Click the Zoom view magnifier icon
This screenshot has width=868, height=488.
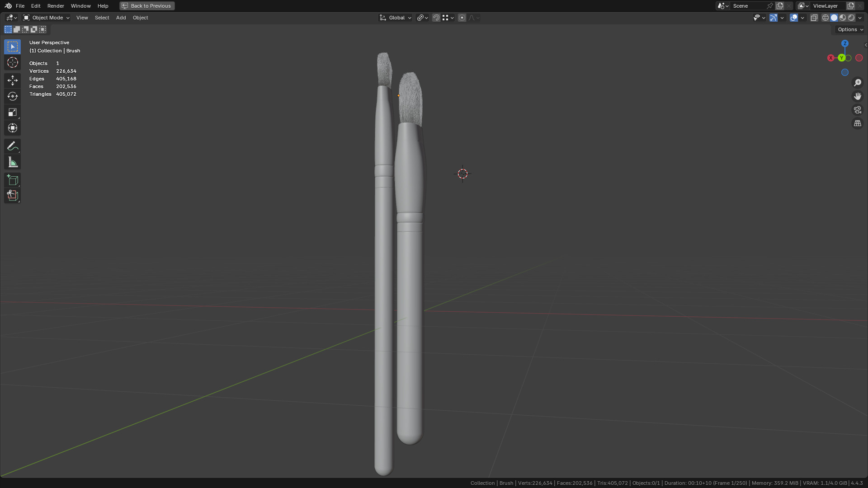tap(858, 83)
